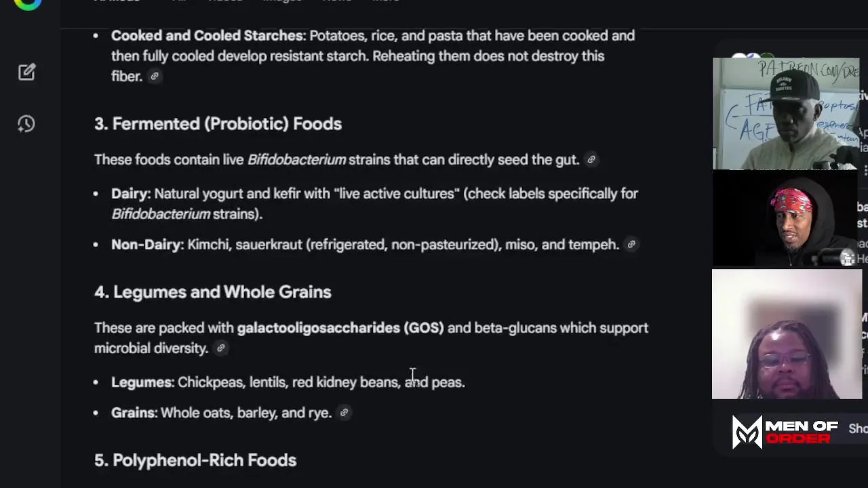Viewport: 868px width, 488px height.
Task: Click the "5. Polyphenol-Rich Foods" heading
Action: pyautogui.click(x=195, y=460)
